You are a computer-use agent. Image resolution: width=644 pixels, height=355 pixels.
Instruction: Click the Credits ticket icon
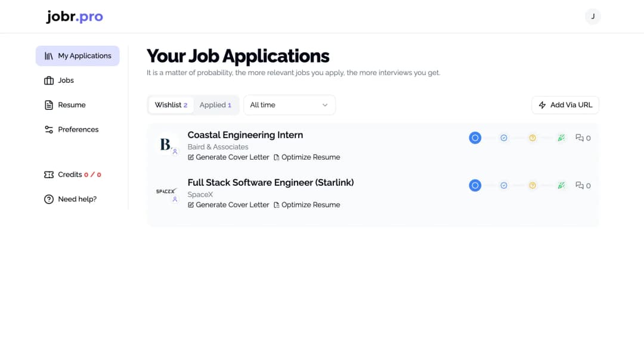(49, 175)
